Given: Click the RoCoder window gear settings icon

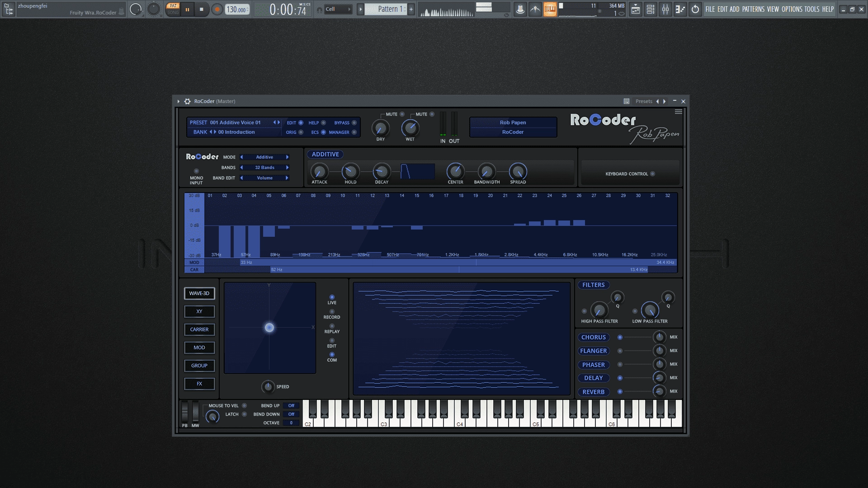Looking at the screenshot, I should click(x=188, y=101).
